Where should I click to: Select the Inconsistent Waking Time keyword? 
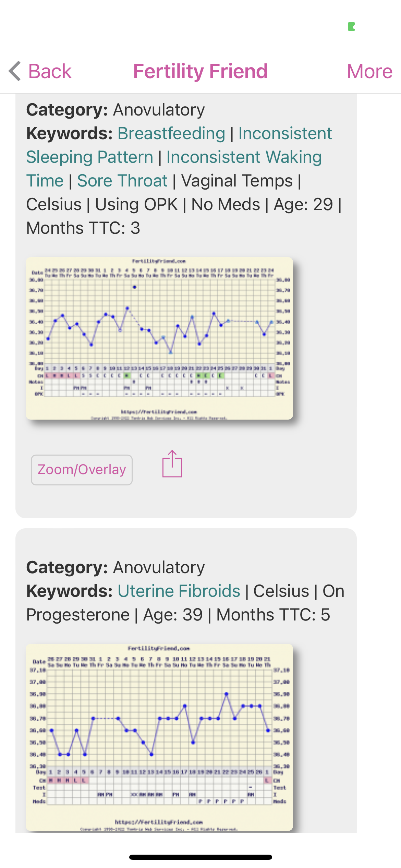[244, 157]
